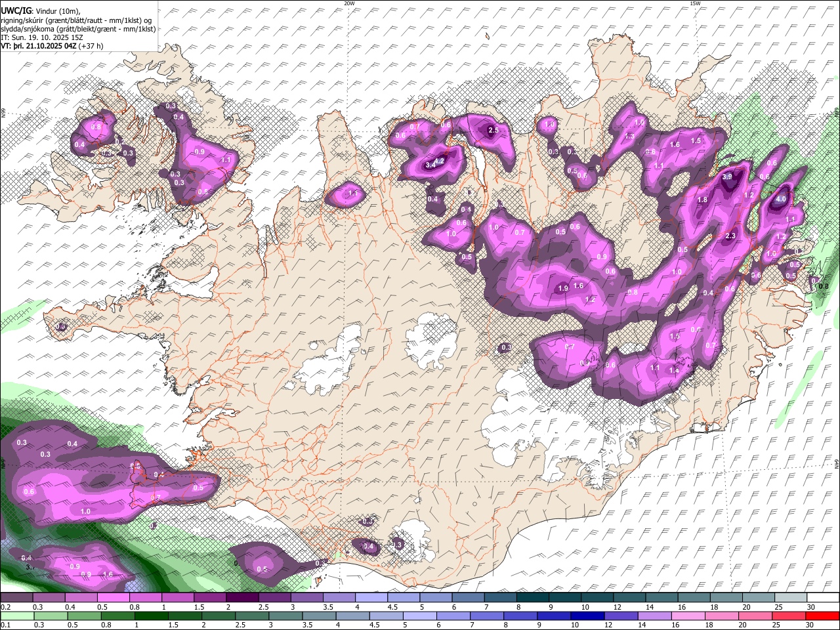Image resolution: width=840 pixels, height=630 pixels.
Task: Click the 4.2 snowfall value on map
Action: (x=440, y=161)
